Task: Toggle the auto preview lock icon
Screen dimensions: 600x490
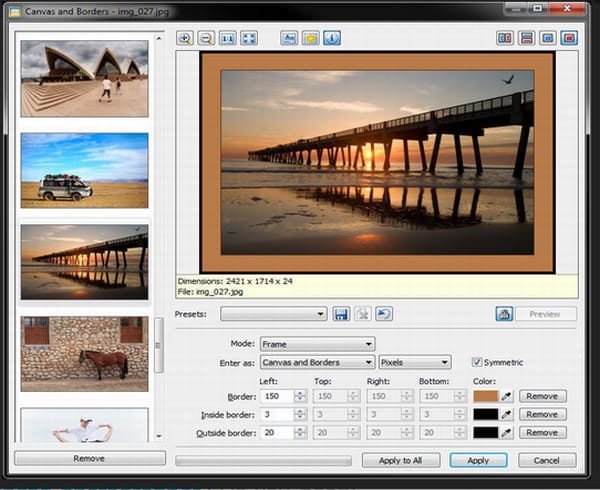Action: click(x=504, y=314)
